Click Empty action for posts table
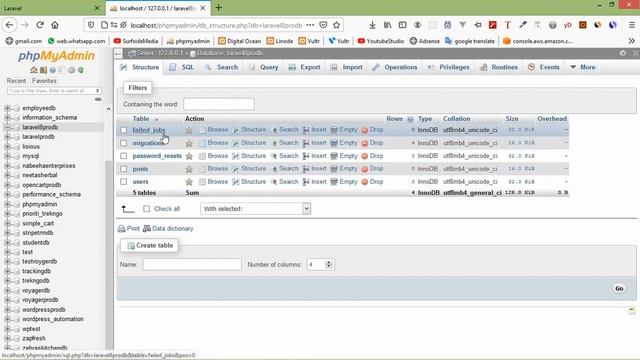The height and width of the screenshot is (360, 640). [344, 169]
